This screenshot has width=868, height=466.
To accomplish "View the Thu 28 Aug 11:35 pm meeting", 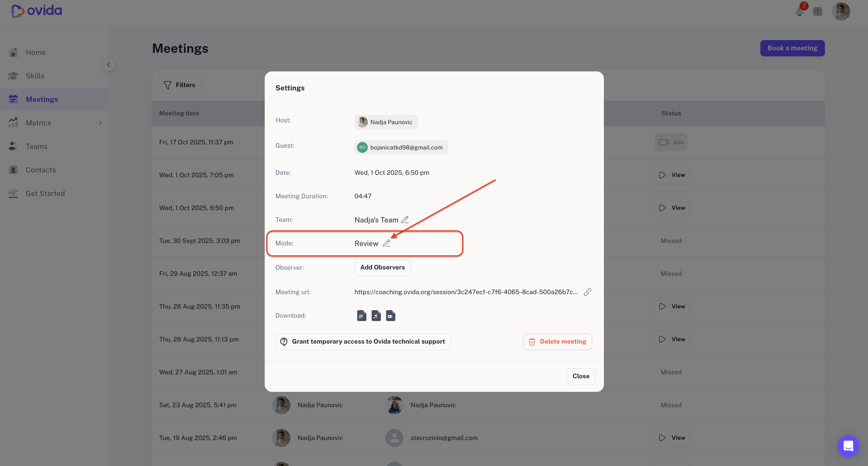I will tap(671, 307).
